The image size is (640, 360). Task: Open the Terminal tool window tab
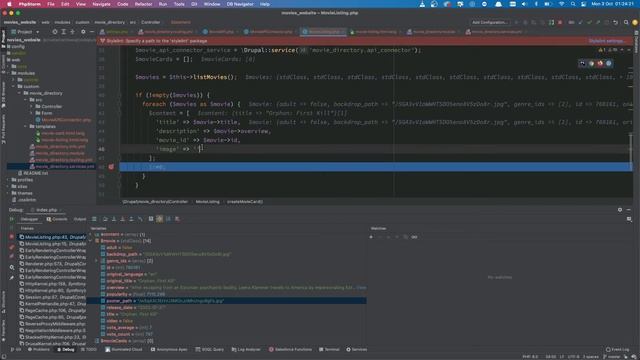(x=329, y=350)
